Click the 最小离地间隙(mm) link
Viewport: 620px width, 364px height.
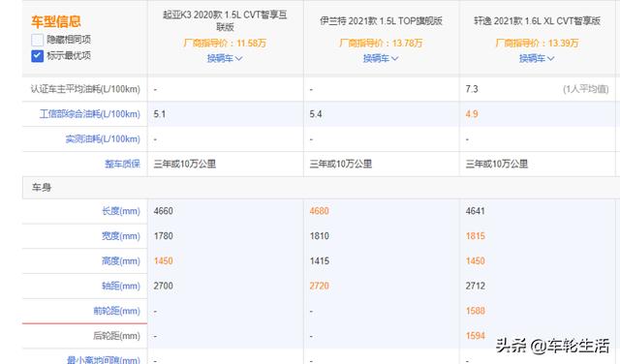click(104, 360)
